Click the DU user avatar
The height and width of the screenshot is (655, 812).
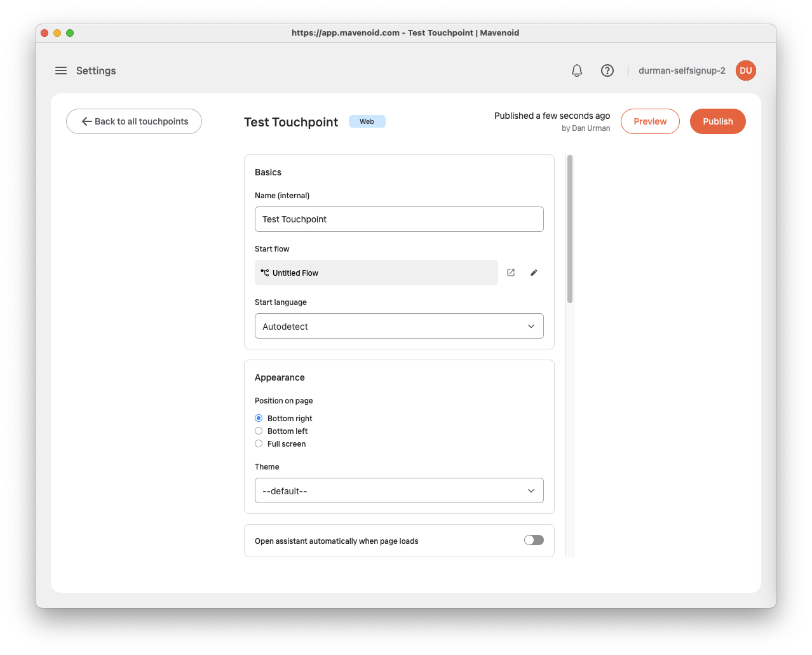[x=745, y=71]
